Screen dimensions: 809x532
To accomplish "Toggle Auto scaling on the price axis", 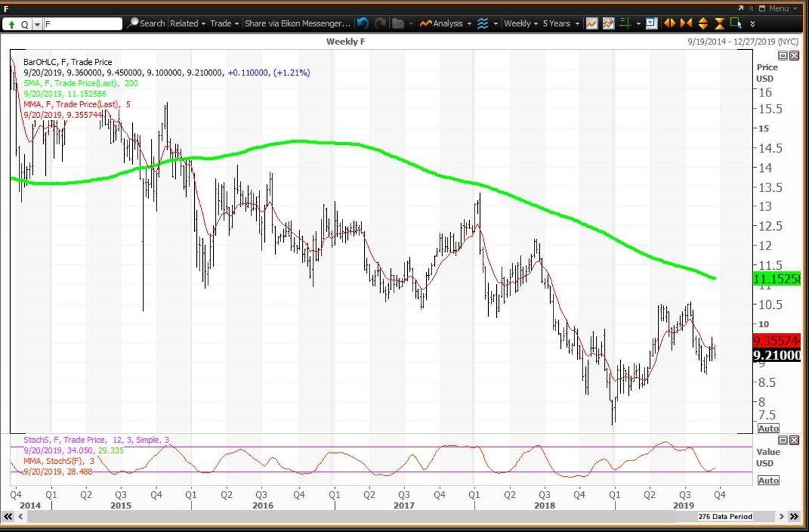I will click(768, 428).
